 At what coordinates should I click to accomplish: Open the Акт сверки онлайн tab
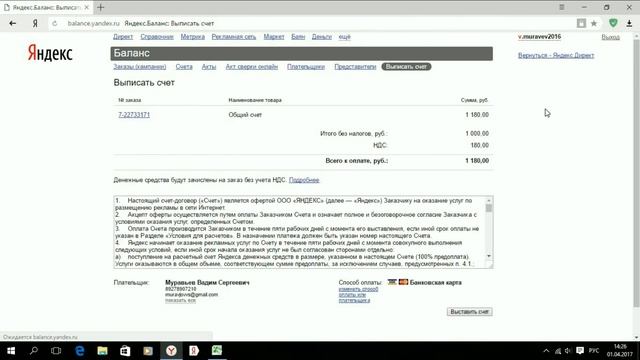point(252,67)
